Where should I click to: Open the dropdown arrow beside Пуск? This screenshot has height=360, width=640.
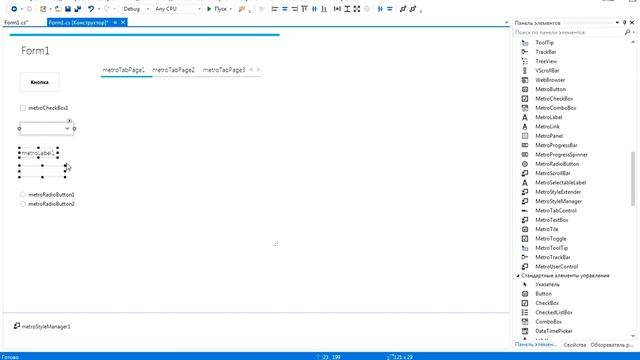tap(231, 9)
